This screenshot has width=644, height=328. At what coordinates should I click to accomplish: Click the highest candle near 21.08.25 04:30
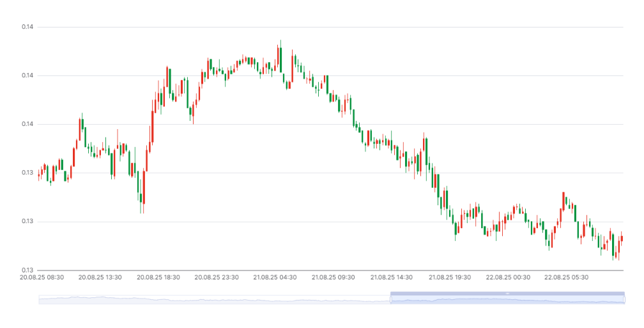coord(280,56)
